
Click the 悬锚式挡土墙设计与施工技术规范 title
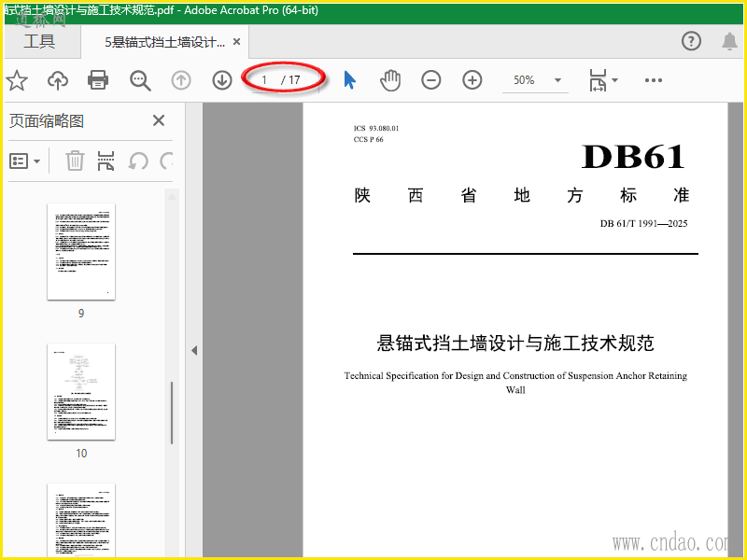515,343
